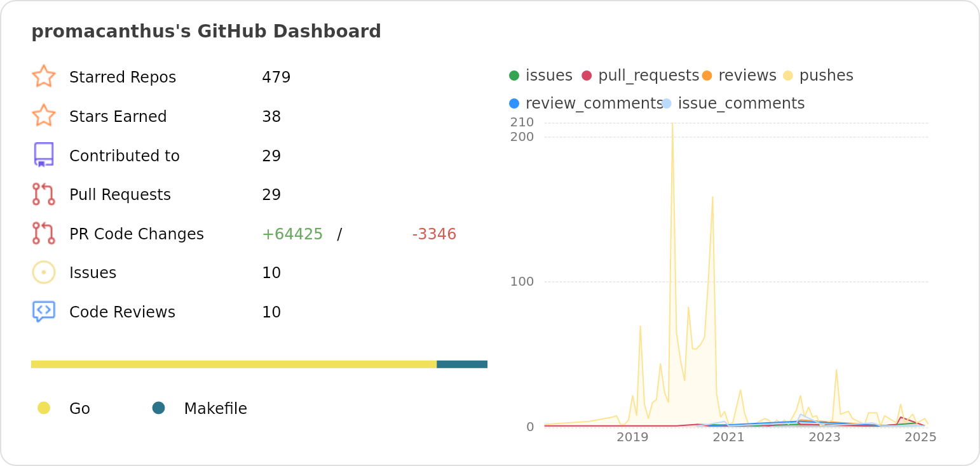Click the Pull Requests label
980x466 pixels.
(x=120, y=195)
